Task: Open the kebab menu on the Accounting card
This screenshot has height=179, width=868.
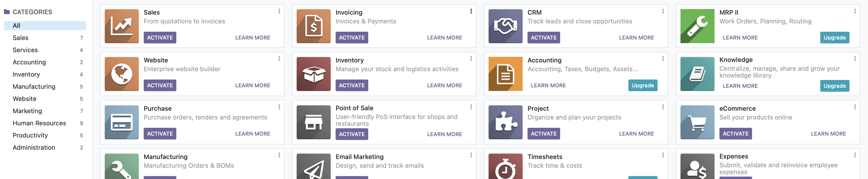Action: coord(663,59)
